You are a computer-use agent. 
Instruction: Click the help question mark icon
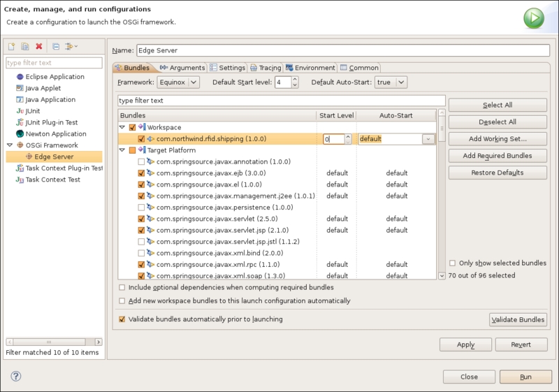[15, 376]
